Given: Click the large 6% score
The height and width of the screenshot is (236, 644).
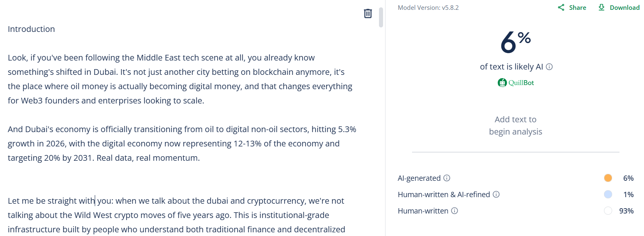Looking at the screenshot, I should tap(515, 42).
